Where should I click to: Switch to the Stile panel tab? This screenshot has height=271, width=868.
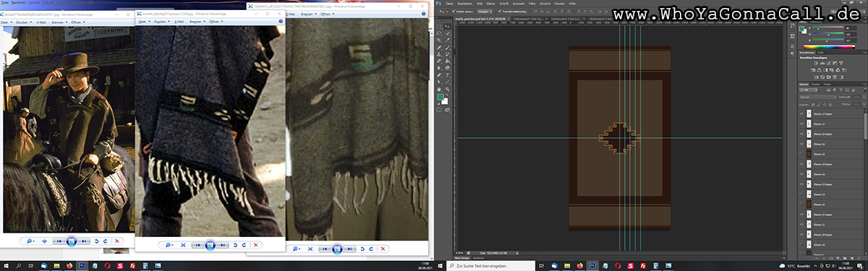(x=821, y=52)
